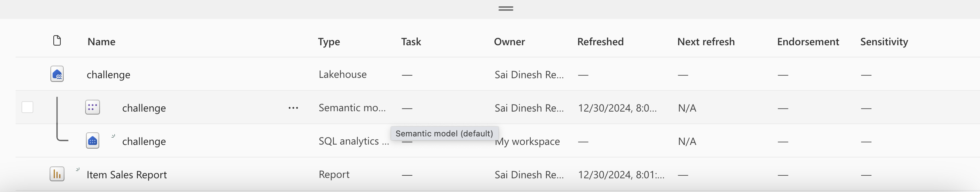This screenshot has width=980, height=192.
Task: Sort by the Next refresh column header
Action: [x=706, y=42]
